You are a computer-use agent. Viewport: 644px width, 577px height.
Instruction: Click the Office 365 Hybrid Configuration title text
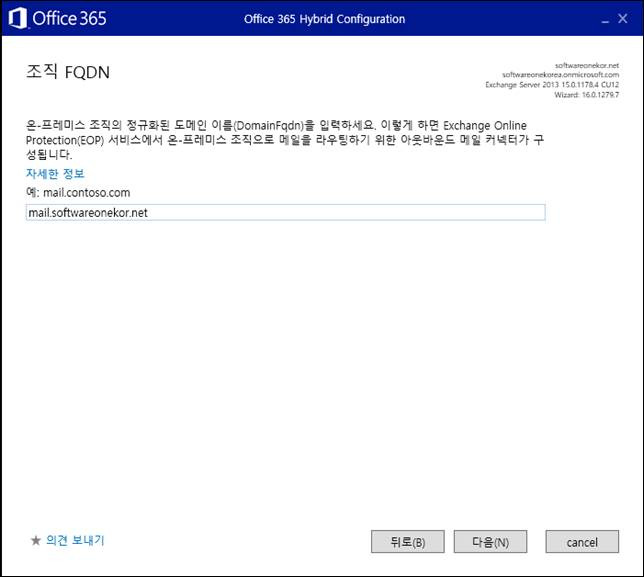[x=324, y=19]
